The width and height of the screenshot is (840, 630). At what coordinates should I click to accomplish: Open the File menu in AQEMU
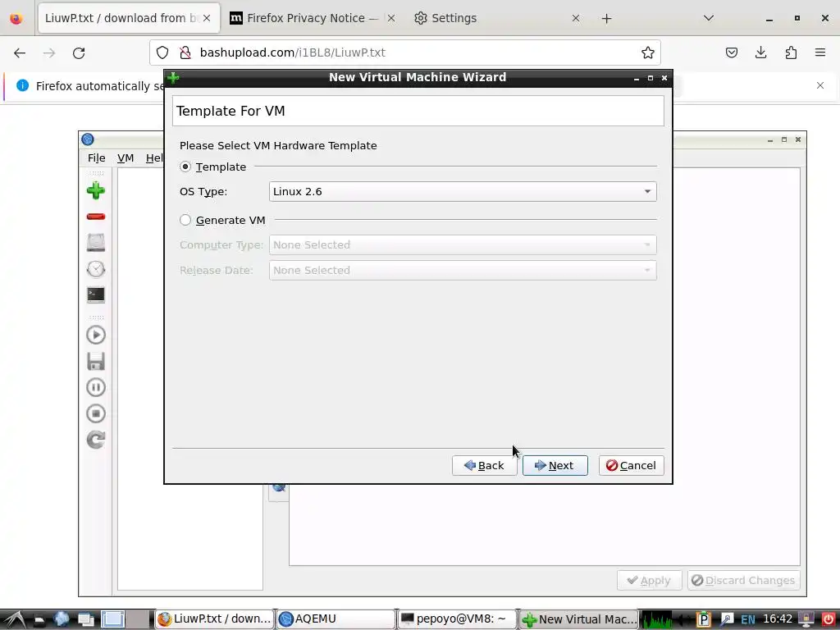[97, 158]
